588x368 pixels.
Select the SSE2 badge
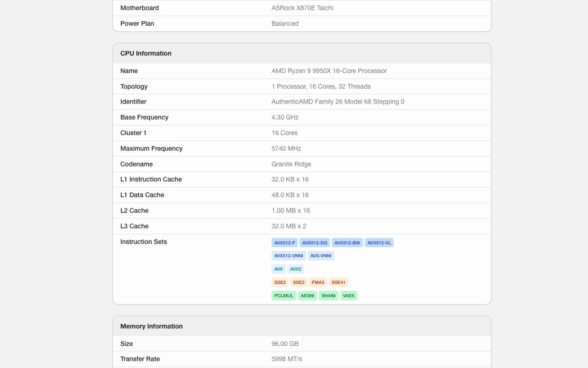point(280,282)
